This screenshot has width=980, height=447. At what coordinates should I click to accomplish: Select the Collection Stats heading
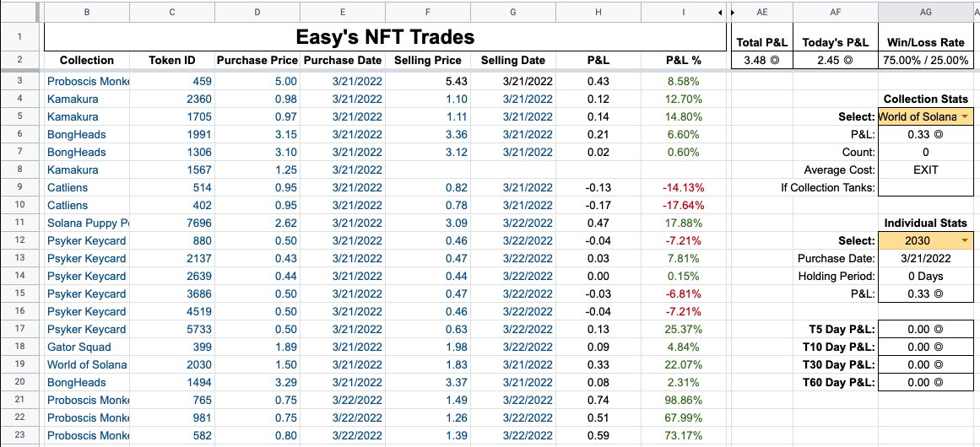[926, 99]
